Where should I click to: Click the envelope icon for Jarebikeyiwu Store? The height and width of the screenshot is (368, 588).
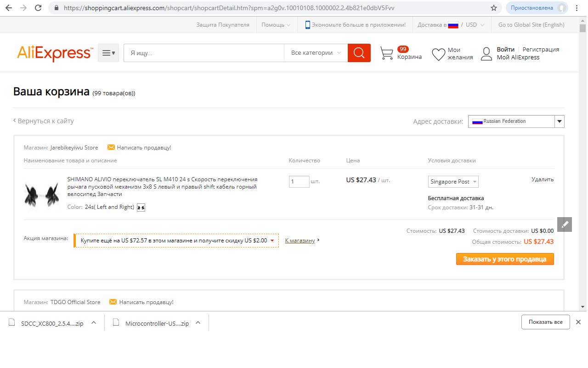click(x=111, y=148)
